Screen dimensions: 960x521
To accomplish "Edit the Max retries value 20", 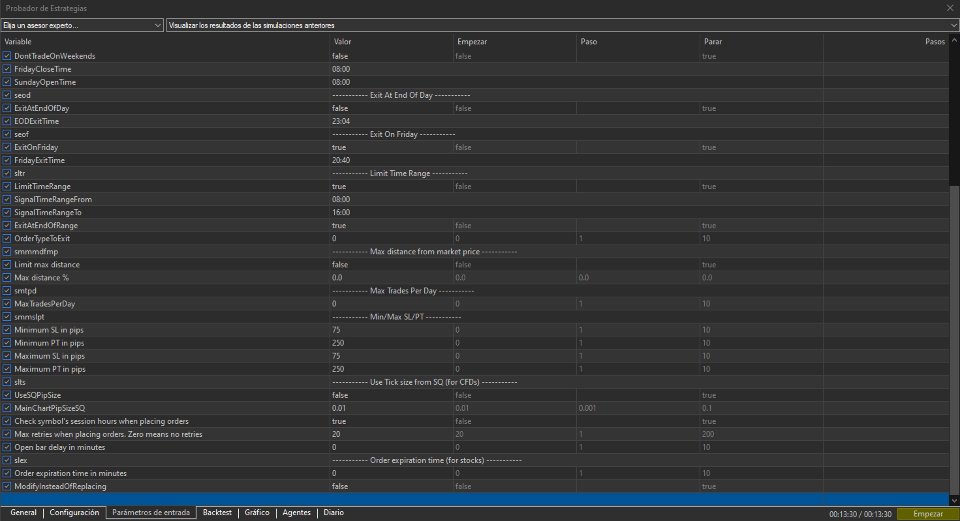I will 336,434.
